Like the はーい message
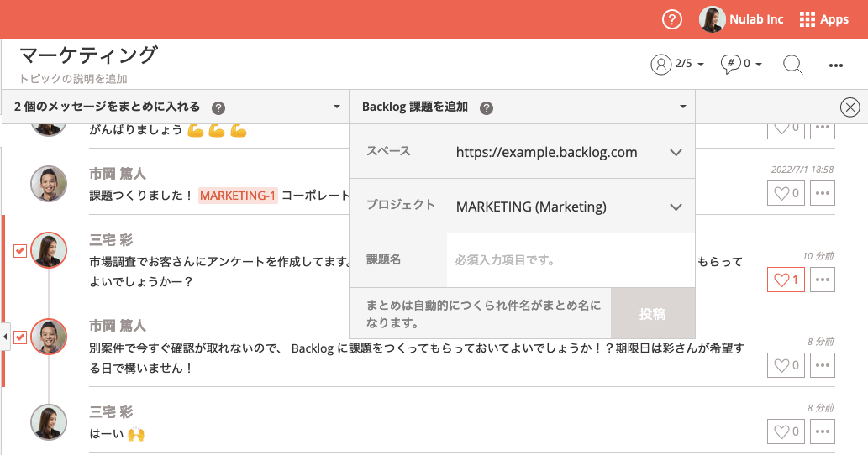 click(x=786, y=431)
